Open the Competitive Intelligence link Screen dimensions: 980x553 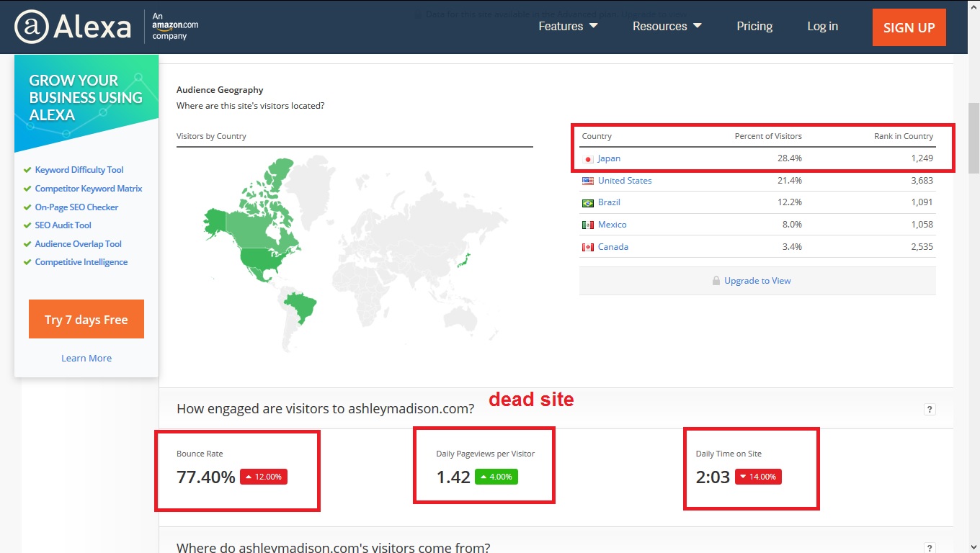pyautogui.click(x=81, y=262)
